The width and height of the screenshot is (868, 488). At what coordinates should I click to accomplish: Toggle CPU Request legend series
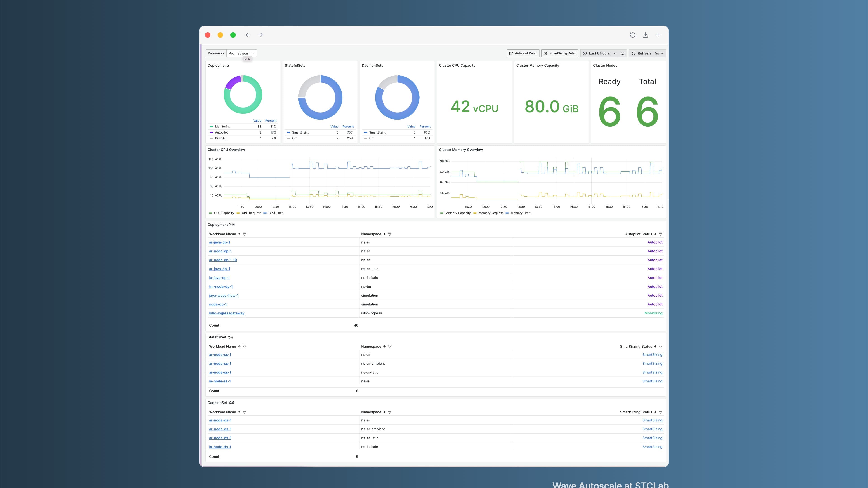click(x=251, y=213)
